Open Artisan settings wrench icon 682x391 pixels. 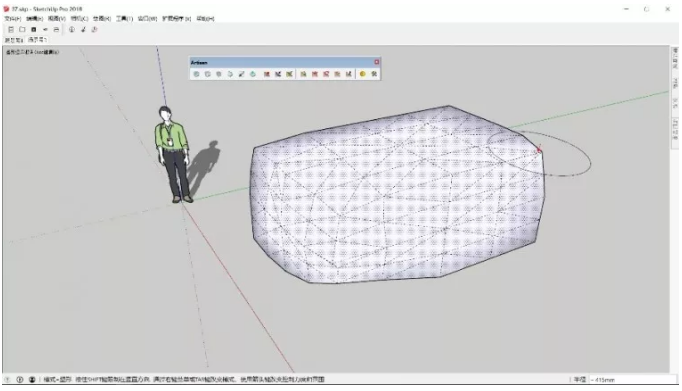374,74
